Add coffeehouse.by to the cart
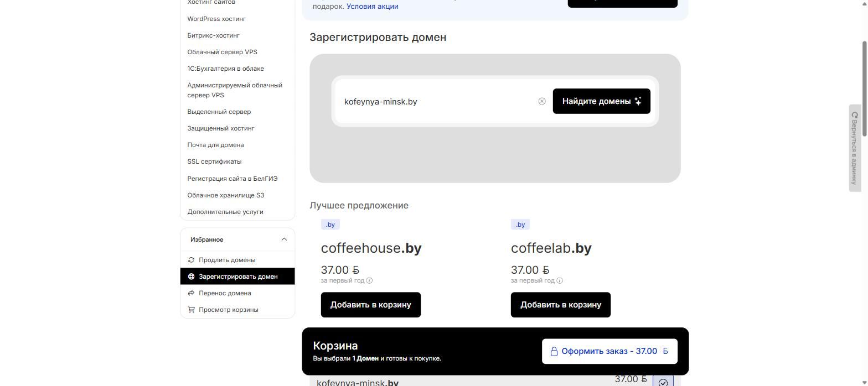The image size is (868, 386). (371, 305)
